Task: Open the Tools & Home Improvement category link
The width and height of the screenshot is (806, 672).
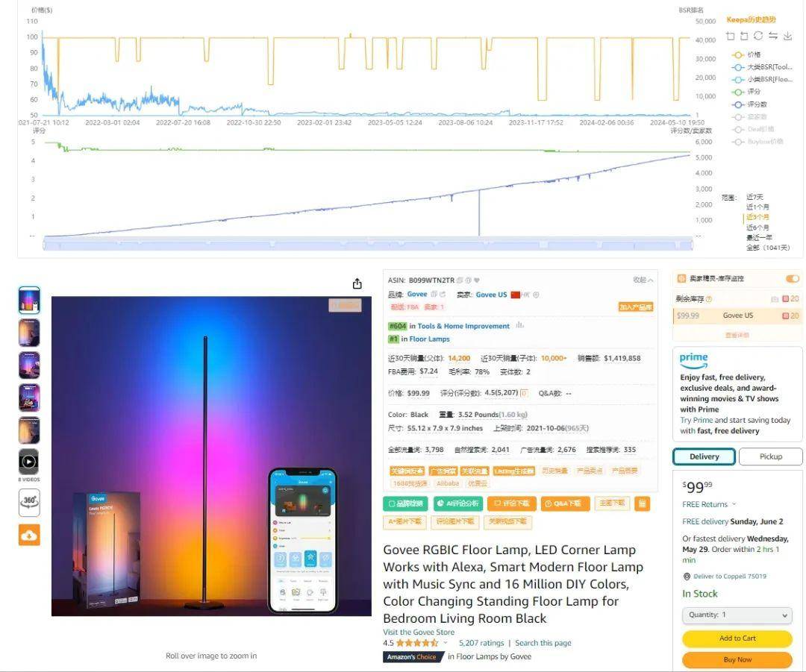Action: tap(463, 326)
